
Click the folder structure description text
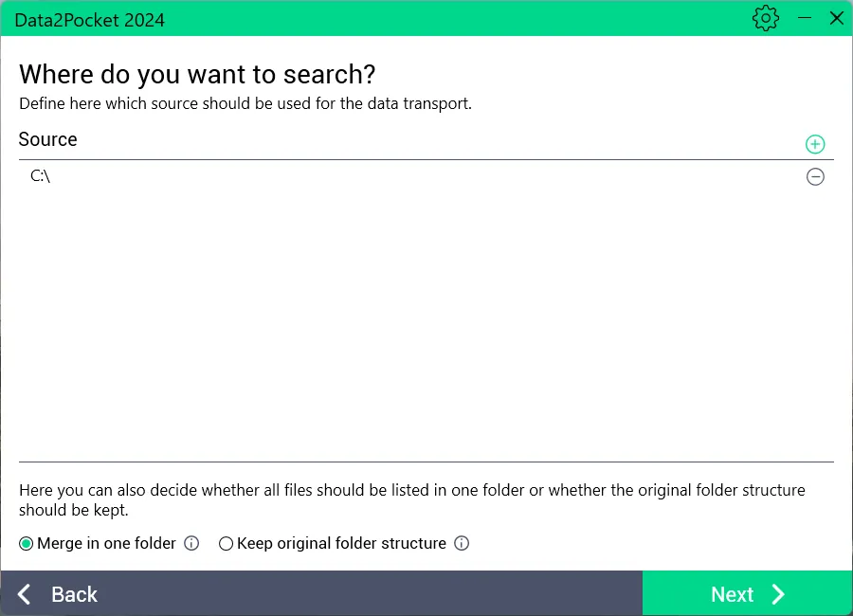tap(411, 500)
